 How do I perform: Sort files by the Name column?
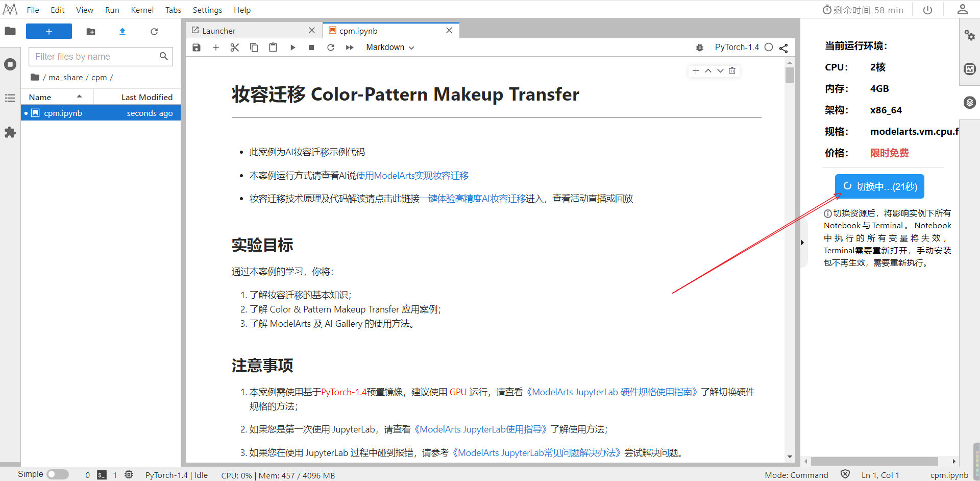coord(57,97)
